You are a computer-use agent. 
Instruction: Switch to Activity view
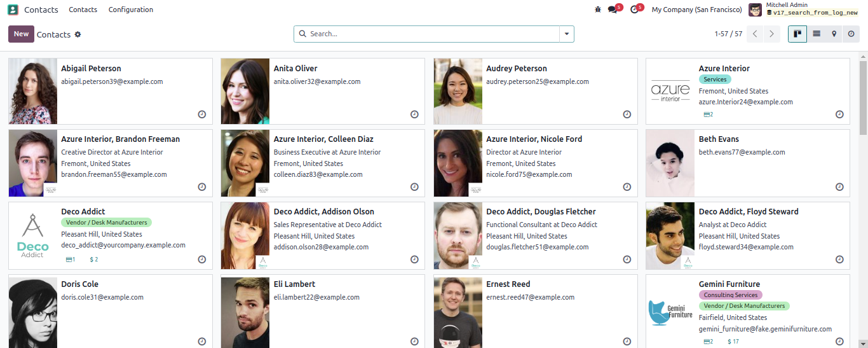click(x=851, y=34)
